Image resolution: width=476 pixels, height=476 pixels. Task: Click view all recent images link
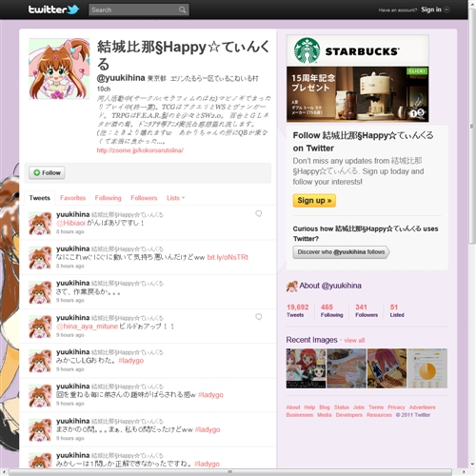click(x=354, y=340)
